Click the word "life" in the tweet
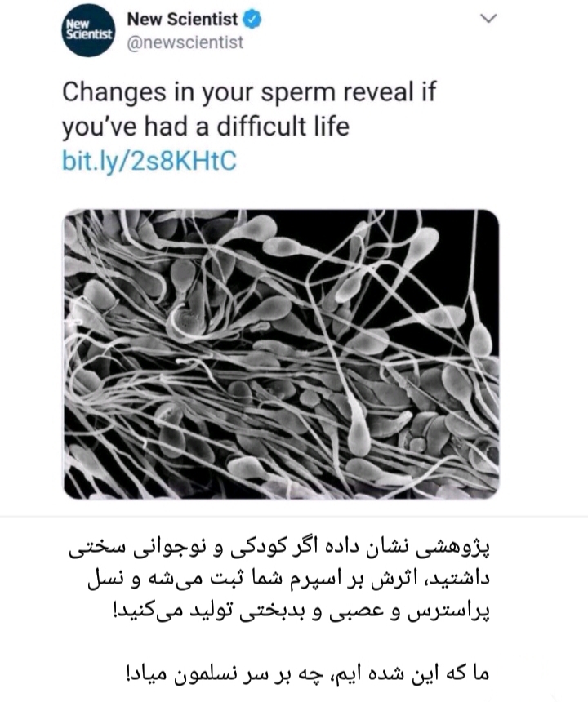The image size is (588, 702). pos(332,126)
